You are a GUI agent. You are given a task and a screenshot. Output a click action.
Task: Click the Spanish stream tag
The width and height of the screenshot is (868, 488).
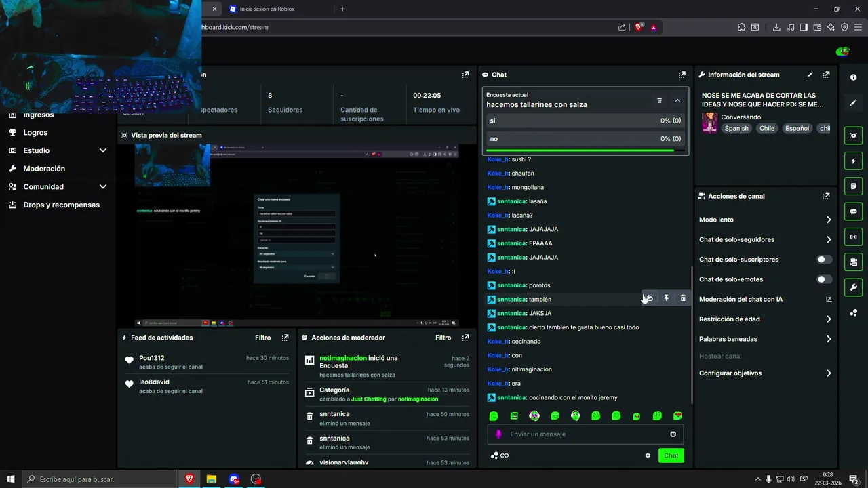(x=736, y=128)
